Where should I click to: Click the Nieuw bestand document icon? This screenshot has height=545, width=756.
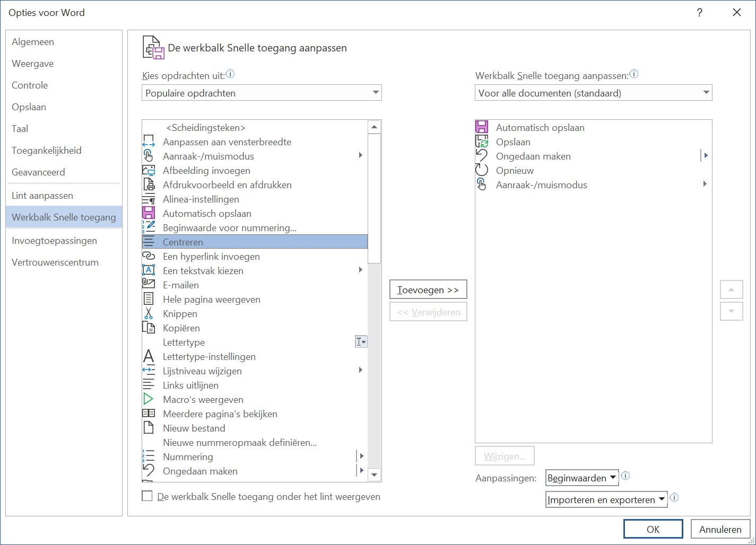[x=149, y=428]
